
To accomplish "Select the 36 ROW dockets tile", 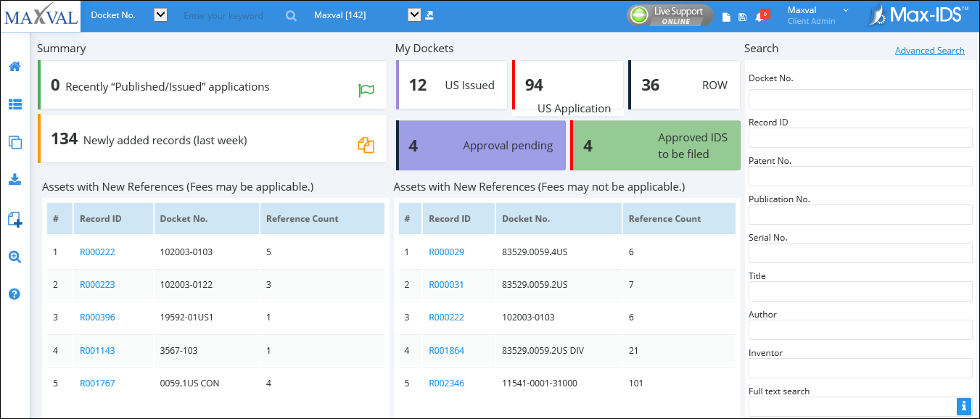I will [x=683, y=86].
